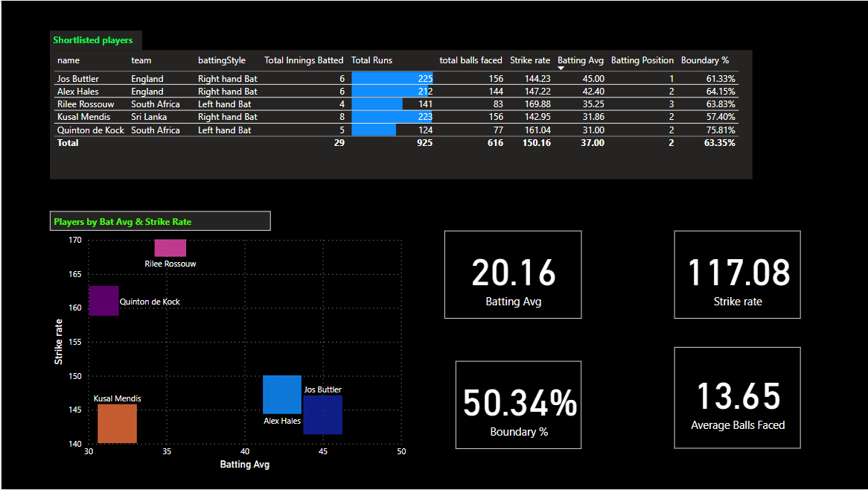
Task: Select Rilee Rossouw's pink bubble on the chart
Action: click(170, 246)
